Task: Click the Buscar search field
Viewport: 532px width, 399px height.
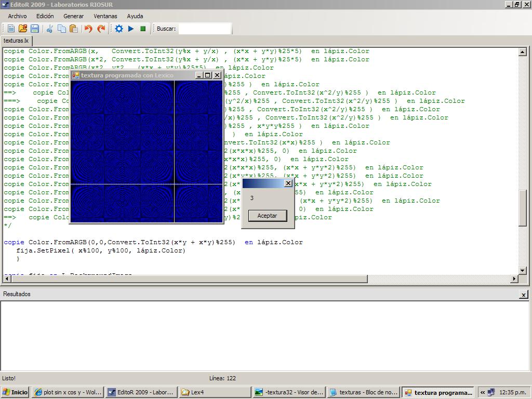Action: (205, 29)
